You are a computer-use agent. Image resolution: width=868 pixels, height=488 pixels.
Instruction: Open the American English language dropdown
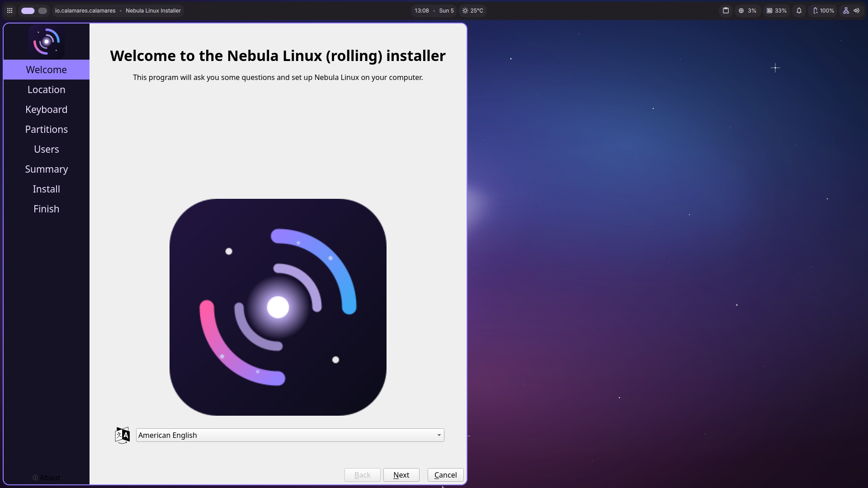point(290,435)
